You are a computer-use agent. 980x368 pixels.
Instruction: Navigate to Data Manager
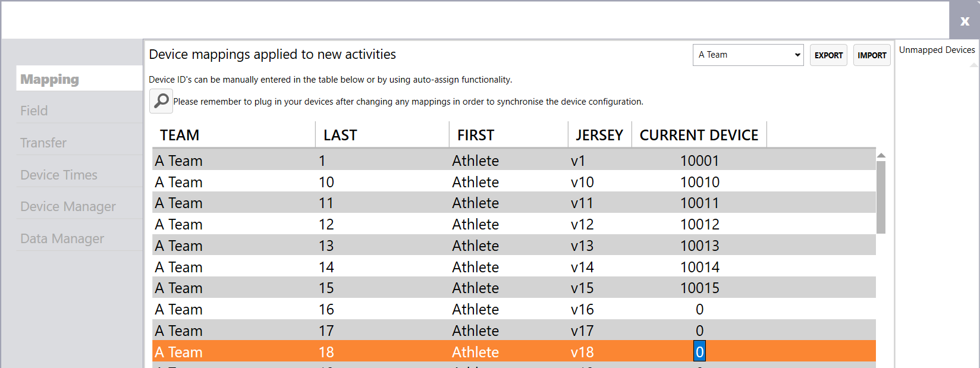(x=62, y=238)
